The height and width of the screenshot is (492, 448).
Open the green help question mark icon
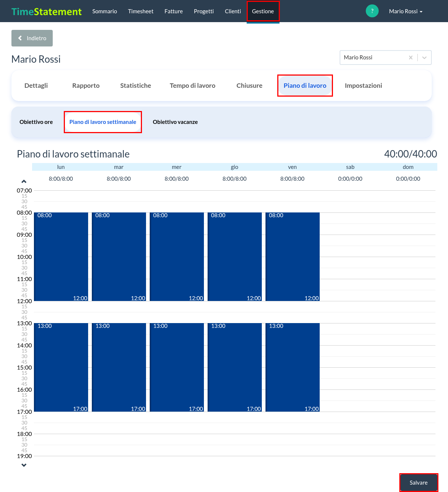click(372, 11)
